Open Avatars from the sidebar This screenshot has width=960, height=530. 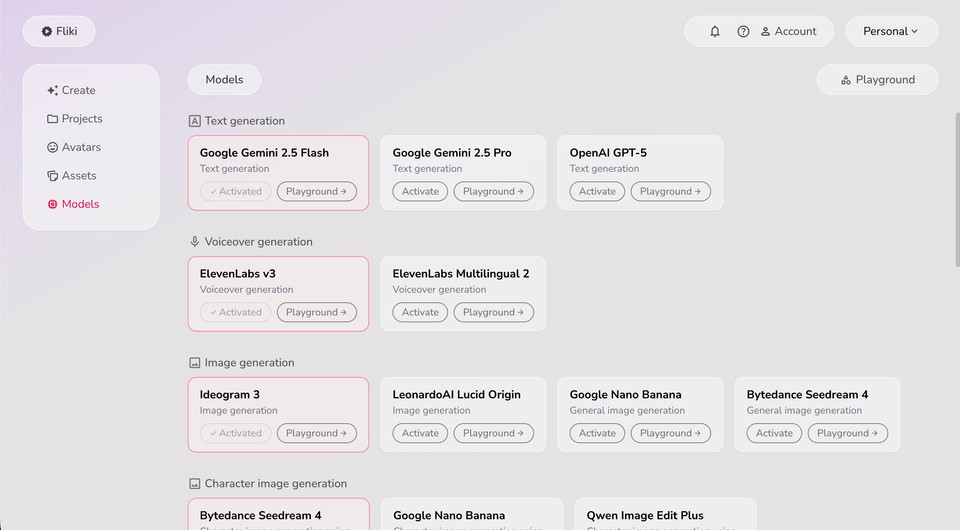73,147
